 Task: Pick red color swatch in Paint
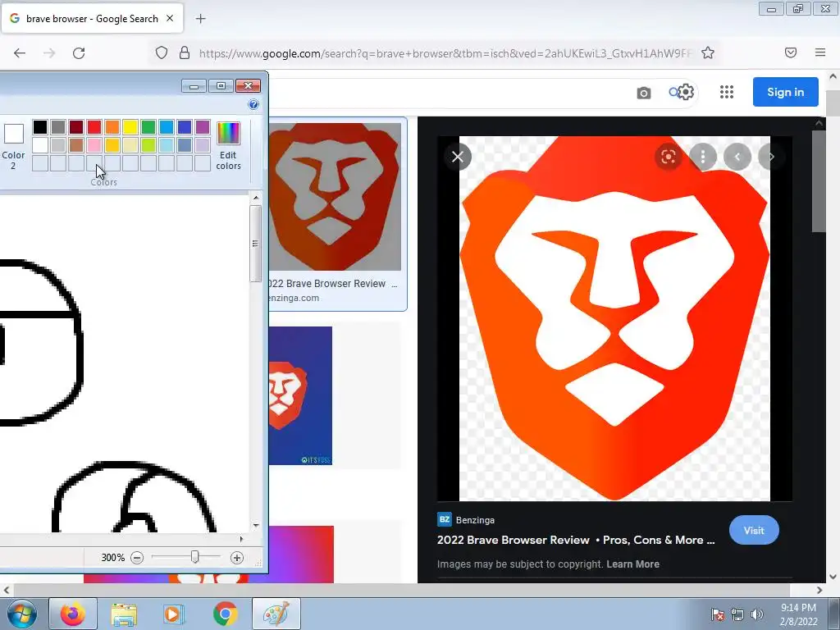(94, 127)
